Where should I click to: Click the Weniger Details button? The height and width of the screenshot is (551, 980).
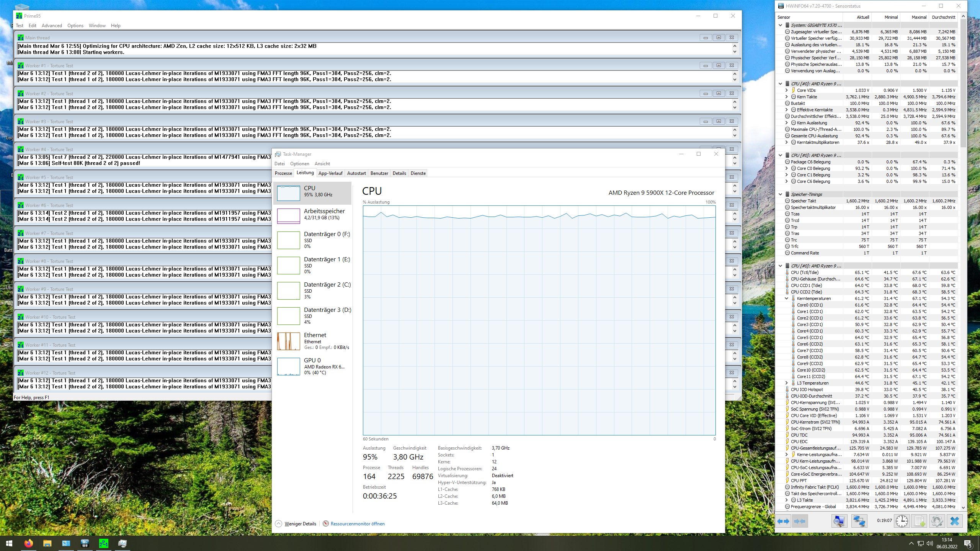click(300, 524)
